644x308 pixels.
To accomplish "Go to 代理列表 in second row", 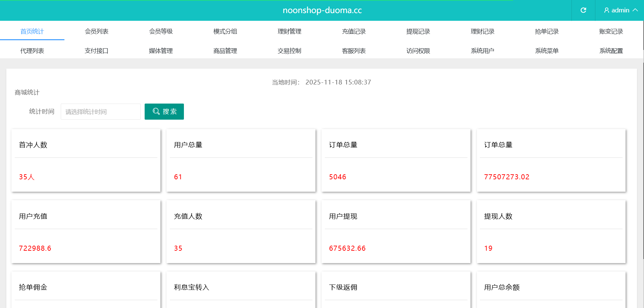I will pyautogui.click(x=32, y=51).
